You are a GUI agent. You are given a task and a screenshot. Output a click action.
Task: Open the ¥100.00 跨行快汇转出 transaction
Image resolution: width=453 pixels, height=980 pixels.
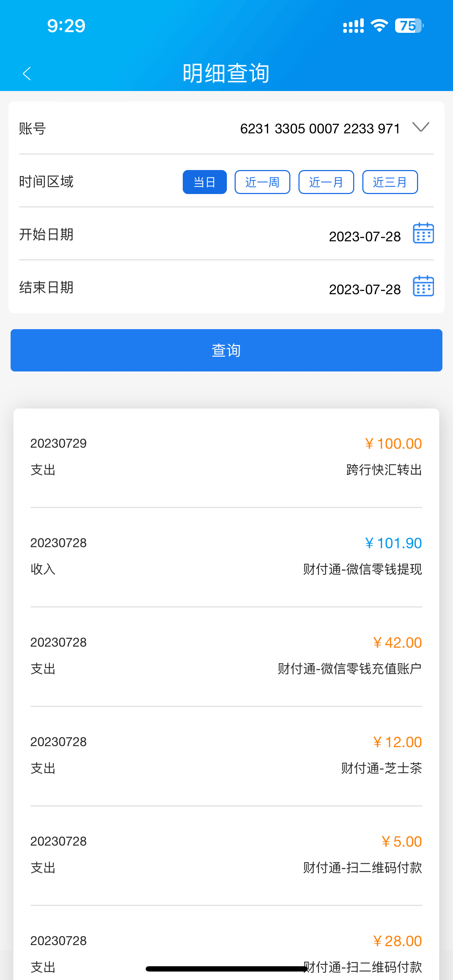point(226,456)
